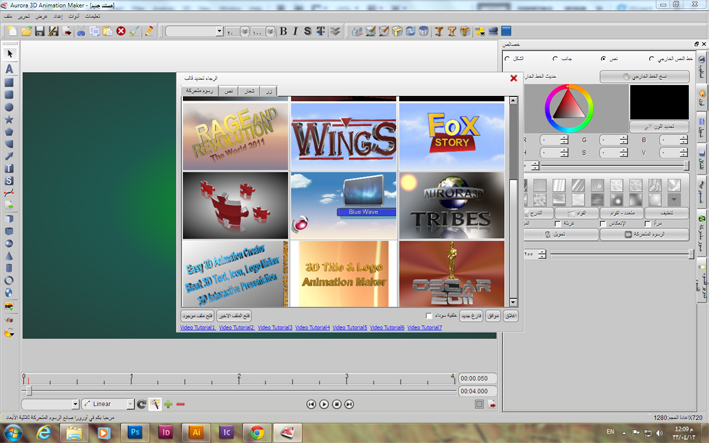Viewport: 709px width, 443px height.
Task: Select the نص radio button in properties
Action: tap(603, 59)
